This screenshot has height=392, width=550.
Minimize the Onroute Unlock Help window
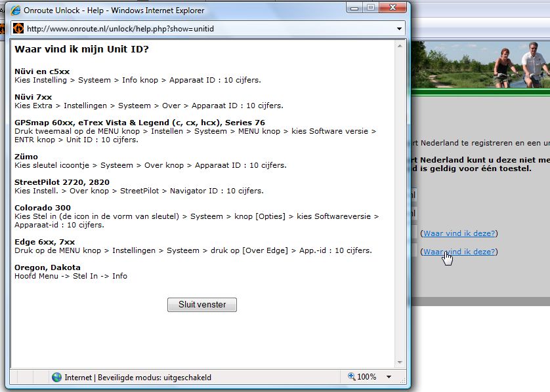click(x=354, y=8)
